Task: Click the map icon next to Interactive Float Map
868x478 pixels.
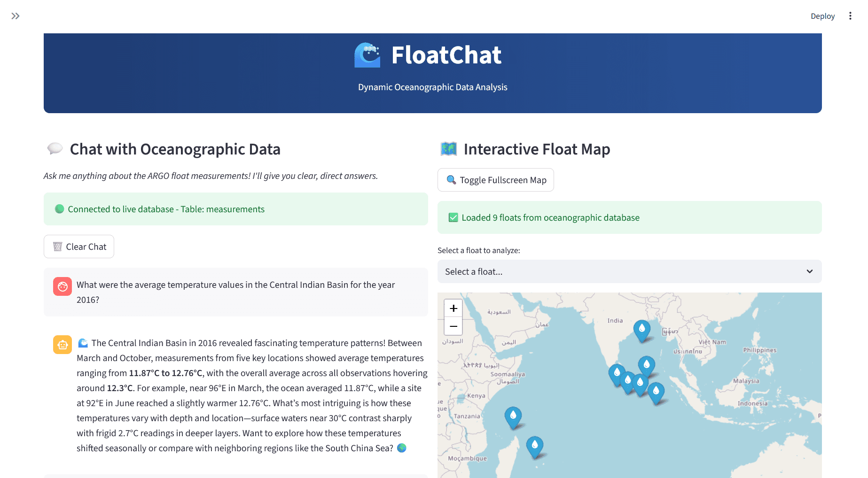Action: point(448,148)
